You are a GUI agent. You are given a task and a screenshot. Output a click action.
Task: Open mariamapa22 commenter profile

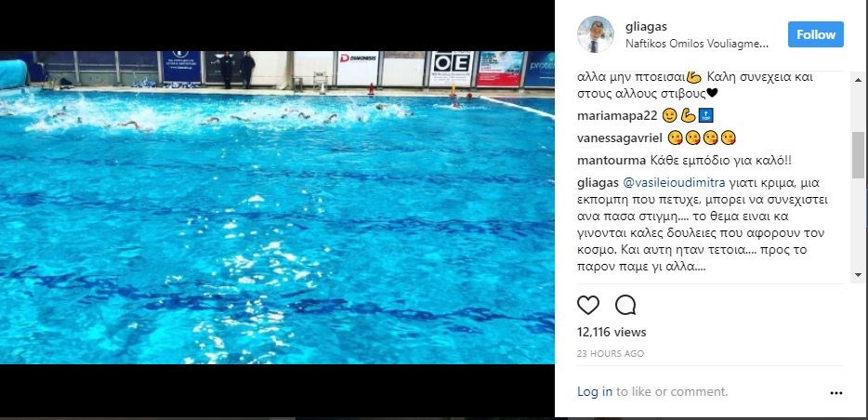(x=616, y=115)
